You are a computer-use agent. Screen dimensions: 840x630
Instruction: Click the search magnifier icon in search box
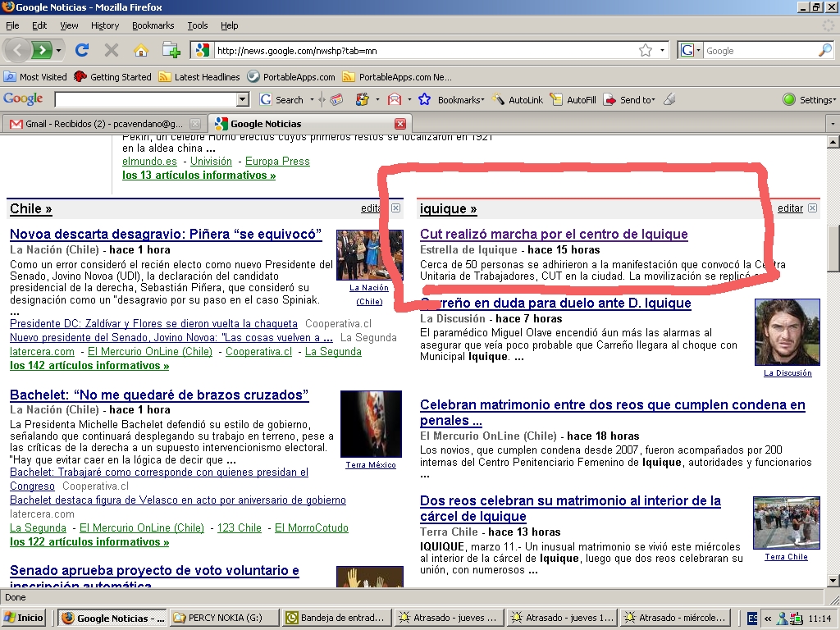[x=824, y=50]
